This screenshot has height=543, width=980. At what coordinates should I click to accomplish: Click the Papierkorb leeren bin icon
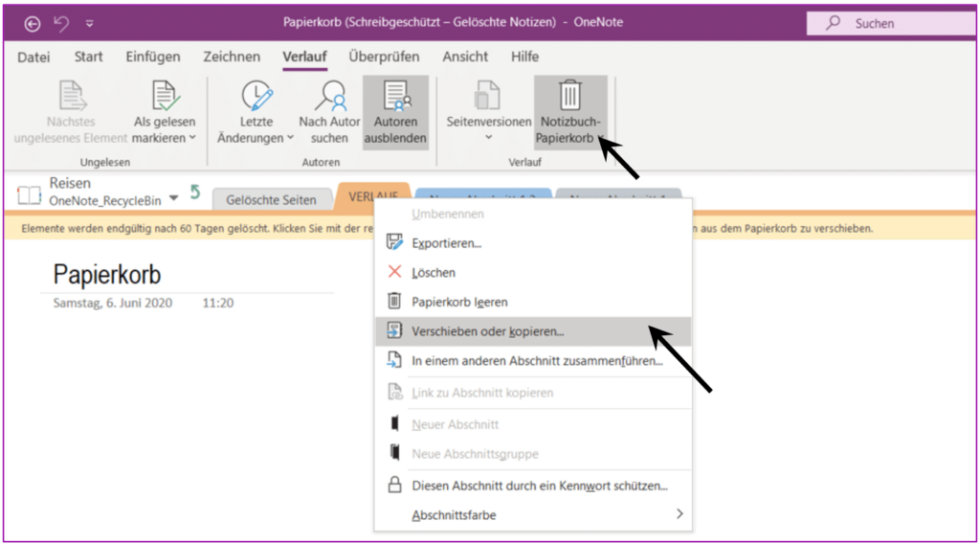394,302
